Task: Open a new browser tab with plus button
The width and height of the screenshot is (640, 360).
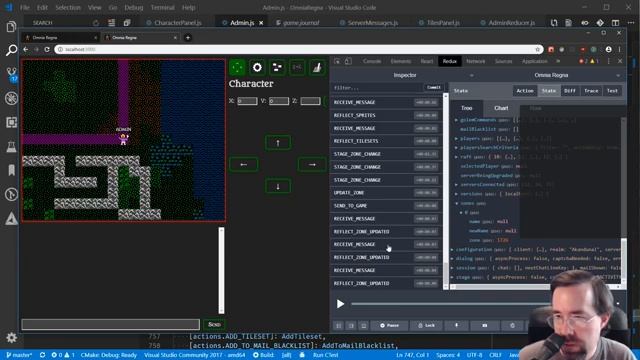Action: pyautogui.click(x=188, y=38)
